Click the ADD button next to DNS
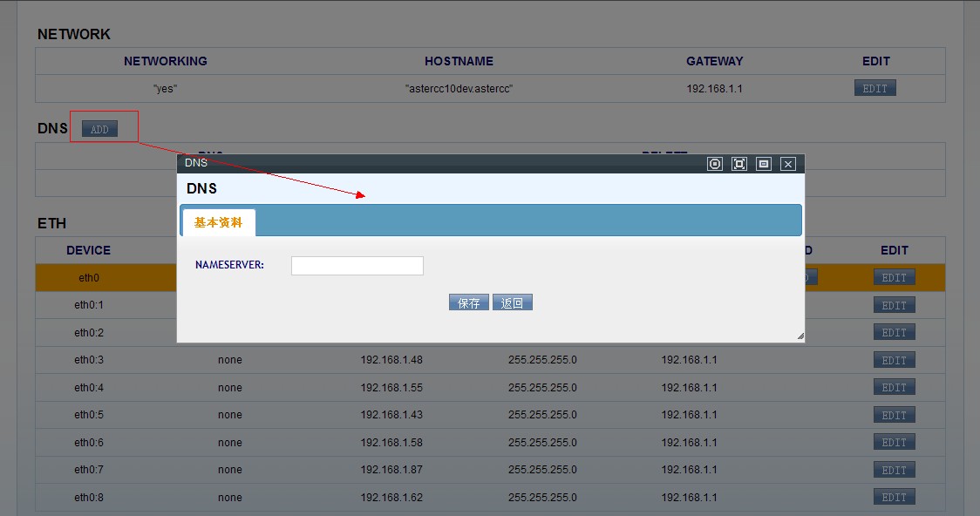This screenshot has width=980, height=516. point(99,129)
